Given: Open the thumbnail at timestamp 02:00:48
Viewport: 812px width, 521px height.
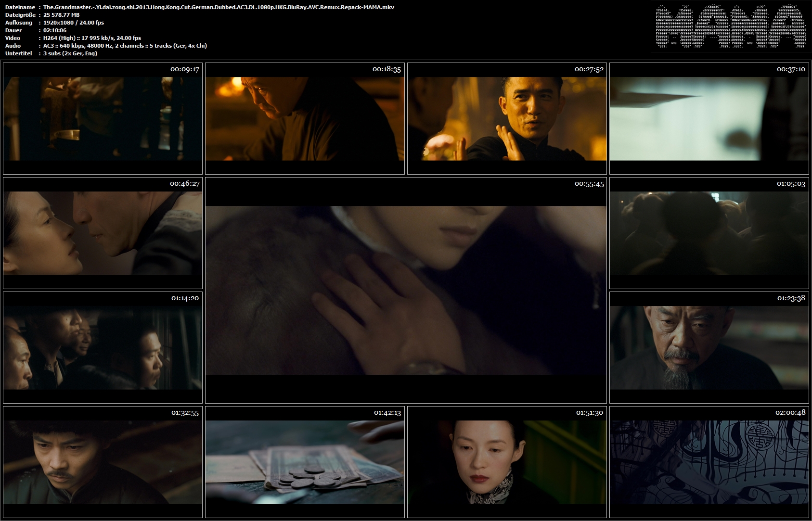Looking at the screenshot, I should point(709,462).
